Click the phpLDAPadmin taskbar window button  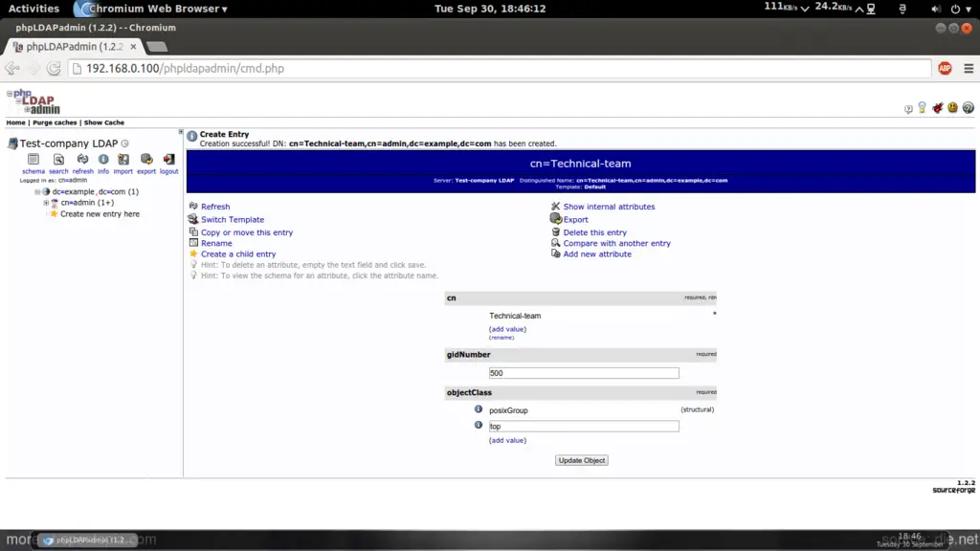point(87,540)
